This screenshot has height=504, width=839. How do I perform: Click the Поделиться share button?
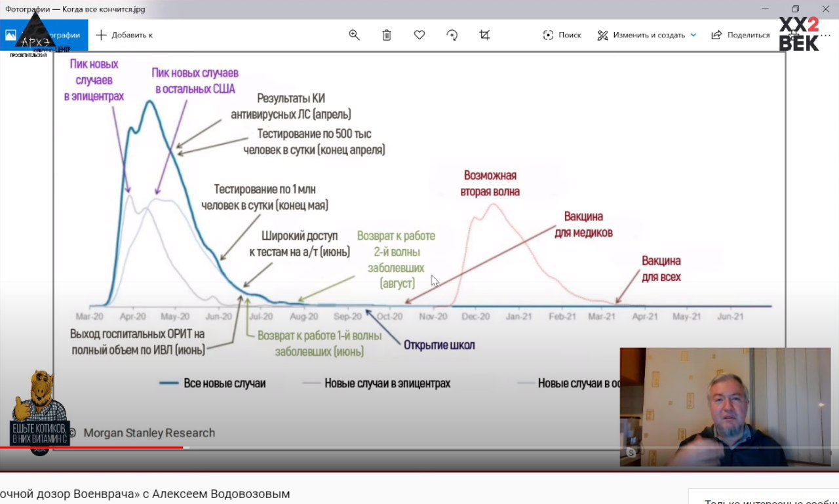pyautogui.click(x=741, y=35)
